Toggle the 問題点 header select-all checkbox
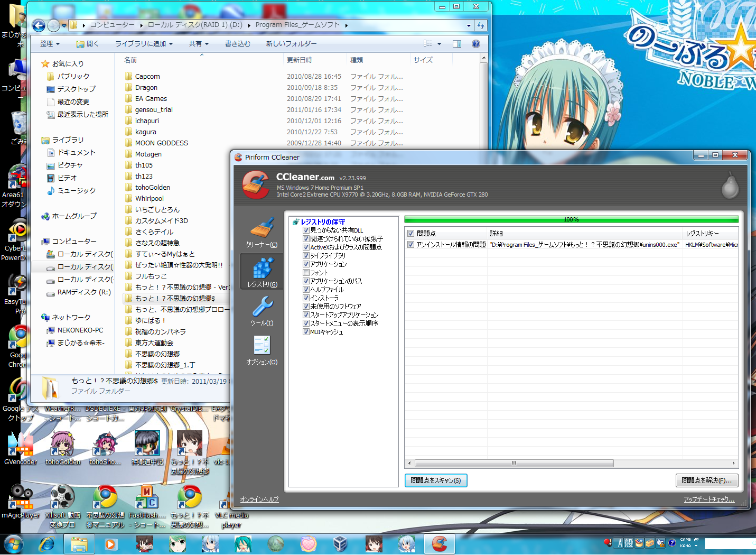The height and width of the screenshot is (555, 756). (410, 233)
